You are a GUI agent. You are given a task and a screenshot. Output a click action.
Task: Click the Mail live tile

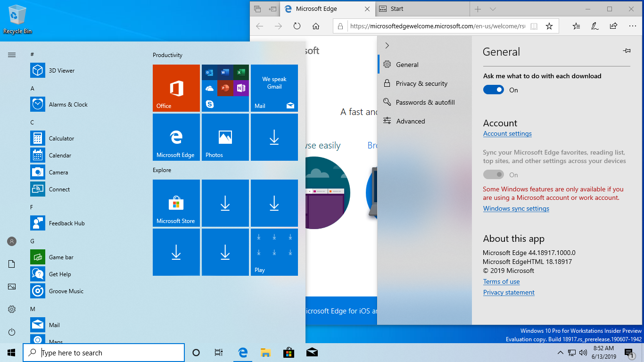tap(274, 88)
